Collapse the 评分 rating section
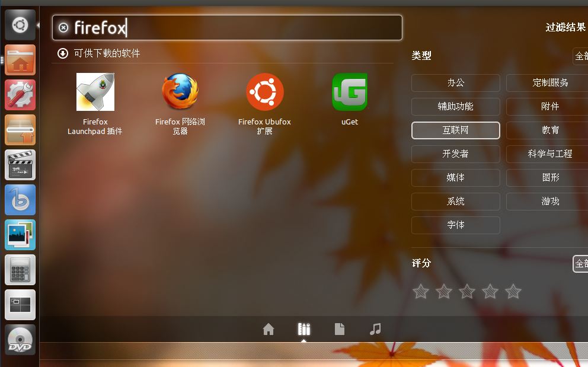The width and height of the screenshot is (588, 367). pyautogui.click(x=421, y=263)
